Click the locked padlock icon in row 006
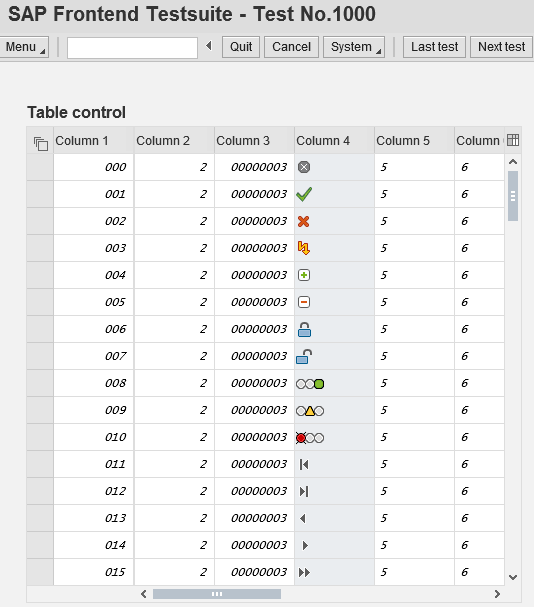The image size is (534, 607). pyautogui.click(x=304, y=329)
